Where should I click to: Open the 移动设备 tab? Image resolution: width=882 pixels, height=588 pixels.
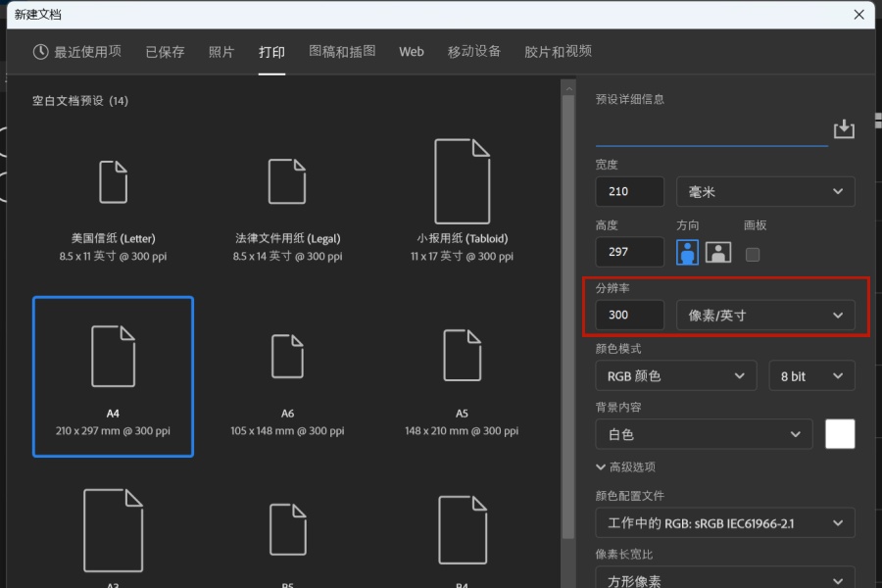point(473,51)
